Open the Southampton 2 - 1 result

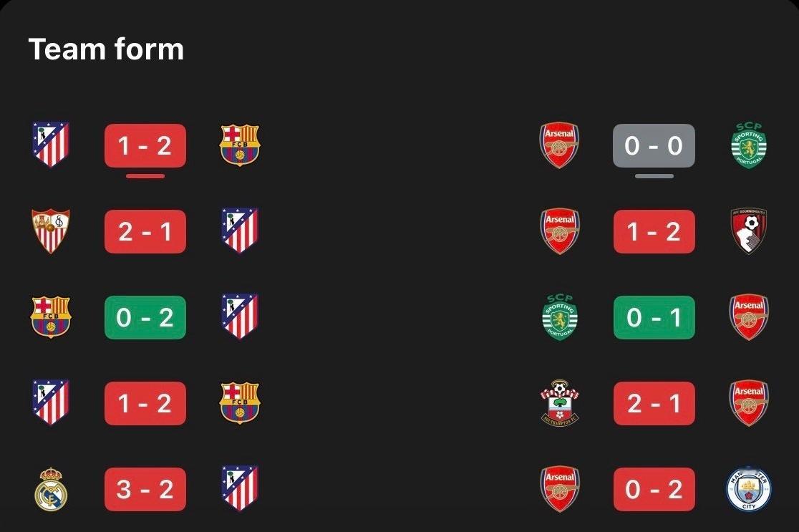(654, 403)
